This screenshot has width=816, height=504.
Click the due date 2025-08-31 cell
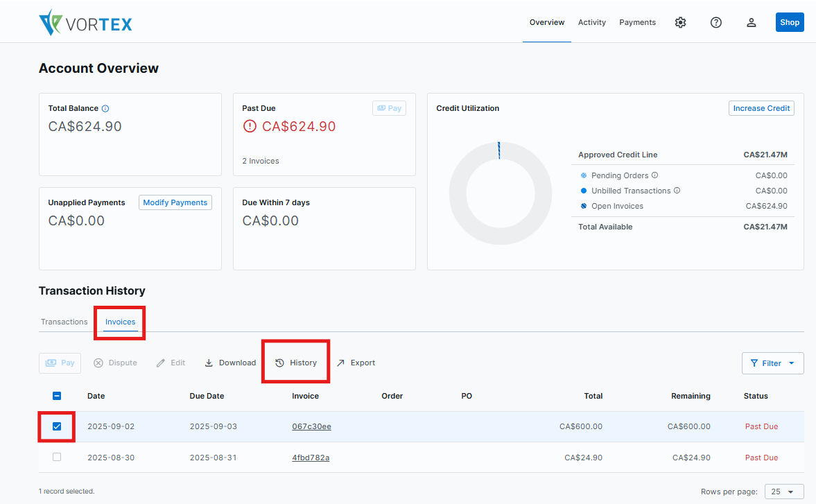pos(214,458)
